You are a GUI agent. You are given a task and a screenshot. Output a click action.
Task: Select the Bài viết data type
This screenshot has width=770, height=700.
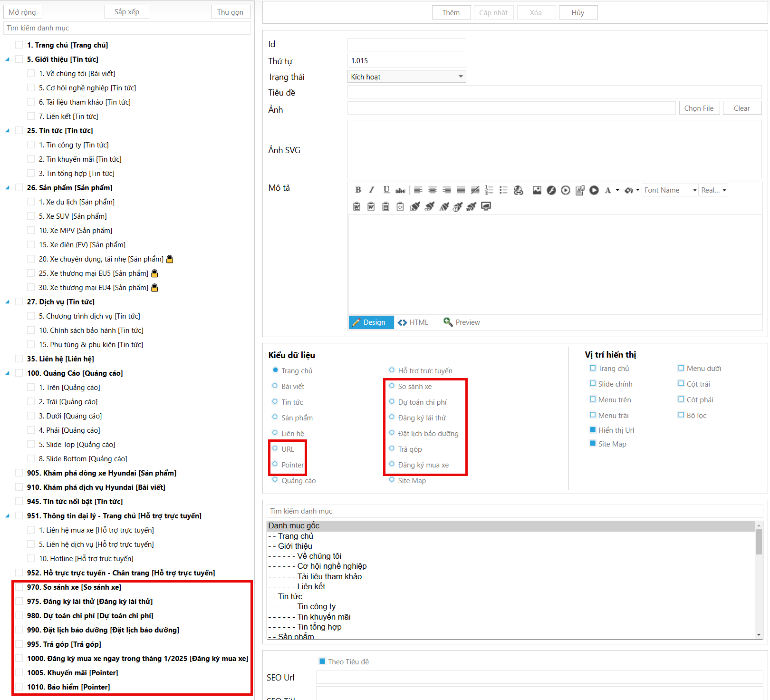pos(275,386)
